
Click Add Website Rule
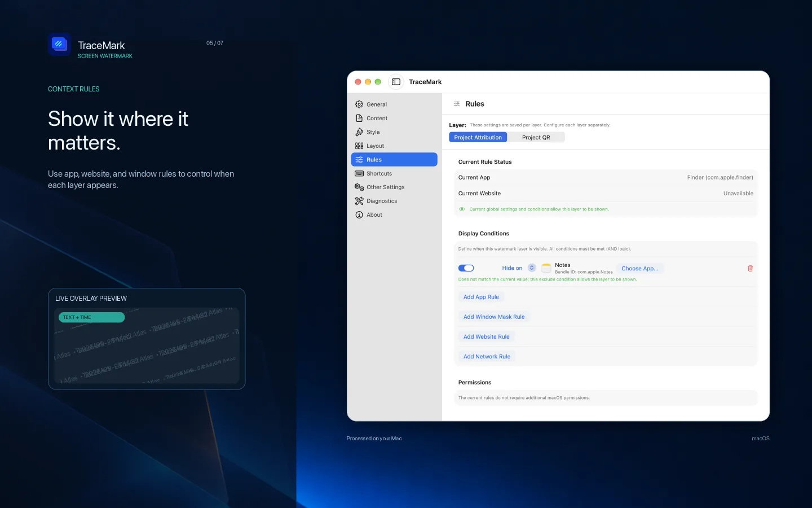pos(486,336)
